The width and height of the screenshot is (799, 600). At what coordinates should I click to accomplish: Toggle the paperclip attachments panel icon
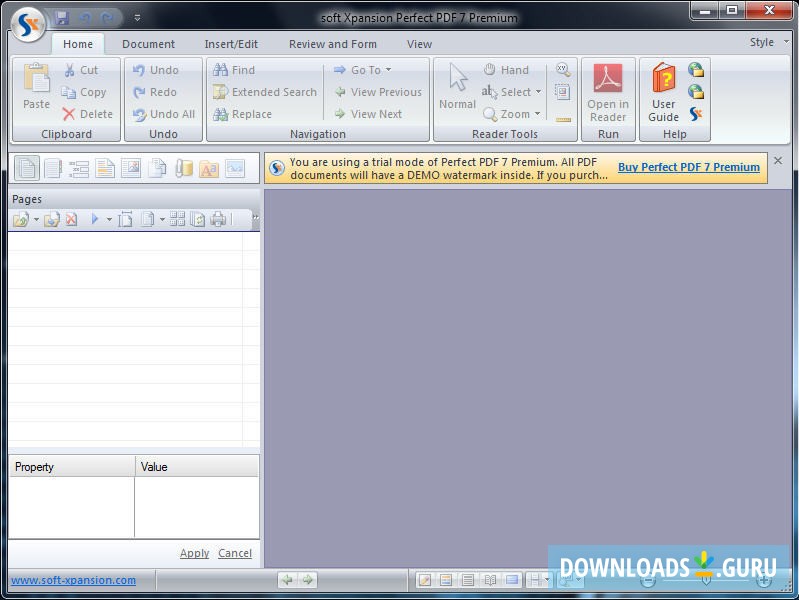183,168
